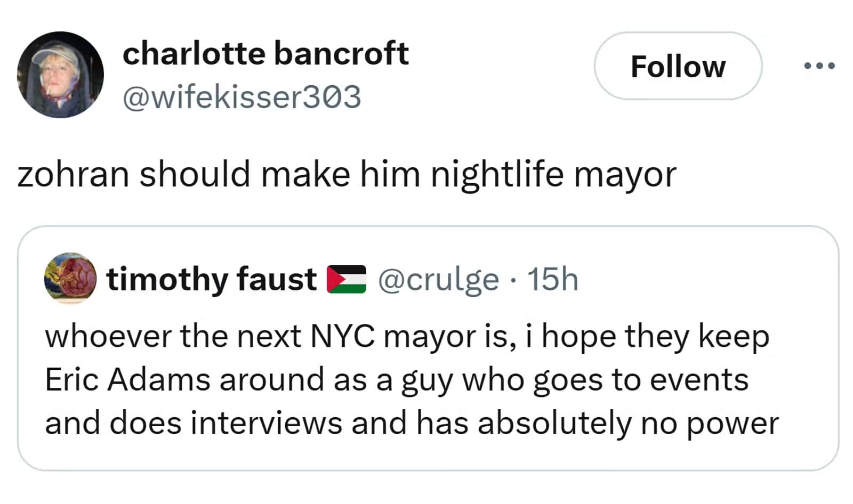
Task: Click the charlotte bancroft display name
Action: (265, 53)
